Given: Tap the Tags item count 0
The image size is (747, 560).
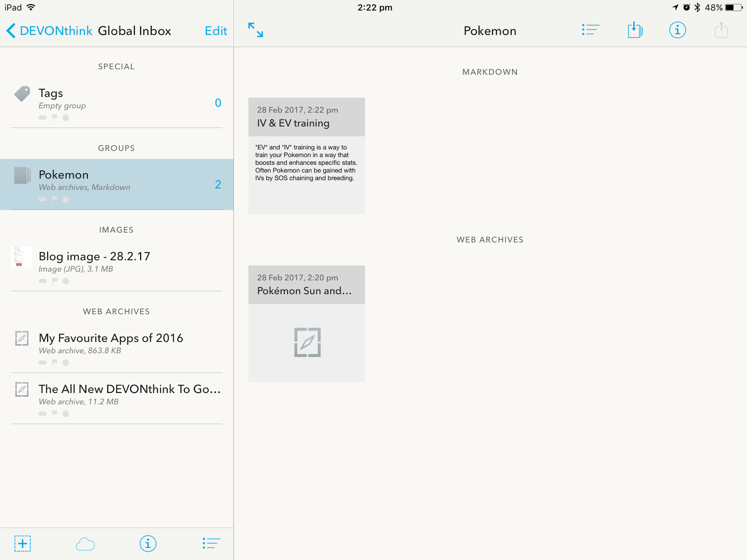Looking at the screenshot, I should (218, 103).
